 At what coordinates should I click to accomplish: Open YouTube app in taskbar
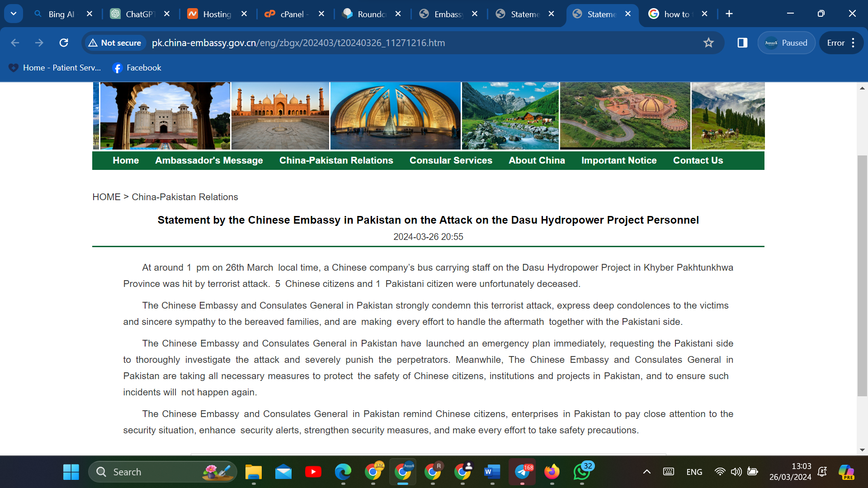click(x=313, y=472)
